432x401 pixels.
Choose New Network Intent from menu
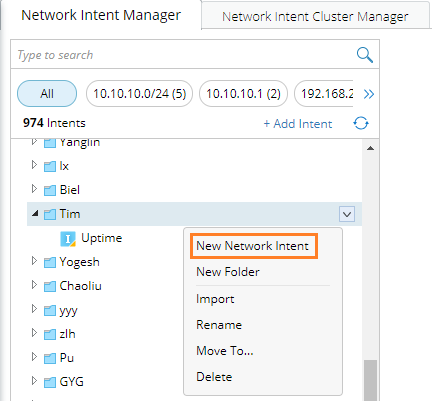[252, 246]
